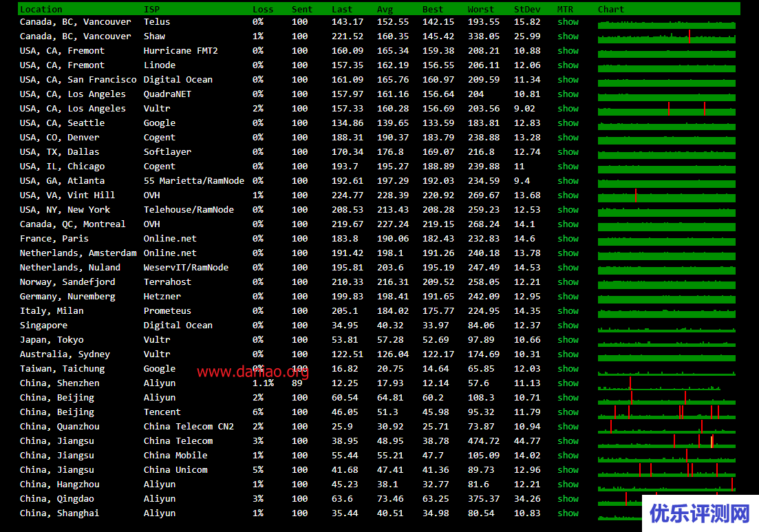The width and height of the screenshot is (759, 532).
Task: Select the USA, CO, Denver location cell
Action: click(60, 138)
